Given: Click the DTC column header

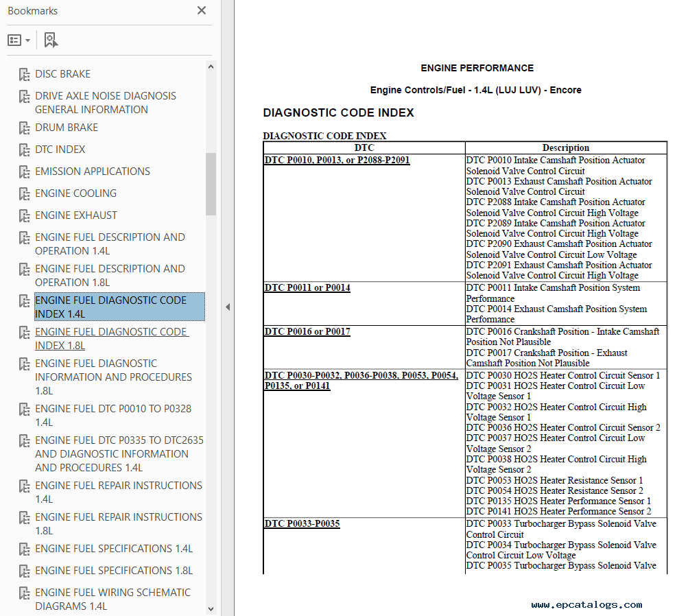Looking at the screenshot, I should 364,147.
